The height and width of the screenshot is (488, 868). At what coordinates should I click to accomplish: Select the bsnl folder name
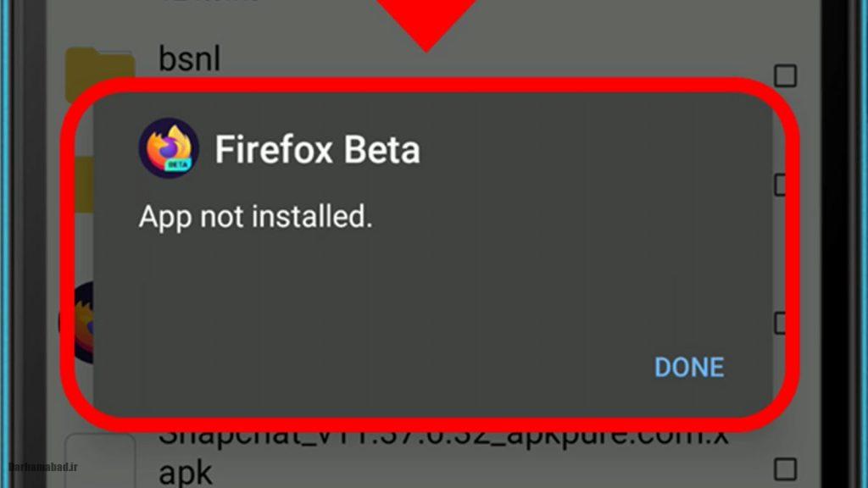coord(189,58)
